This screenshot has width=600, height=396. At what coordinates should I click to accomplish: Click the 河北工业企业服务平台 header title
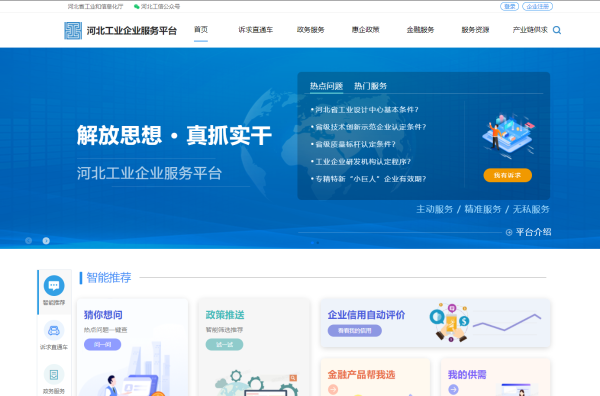point(132,31)
